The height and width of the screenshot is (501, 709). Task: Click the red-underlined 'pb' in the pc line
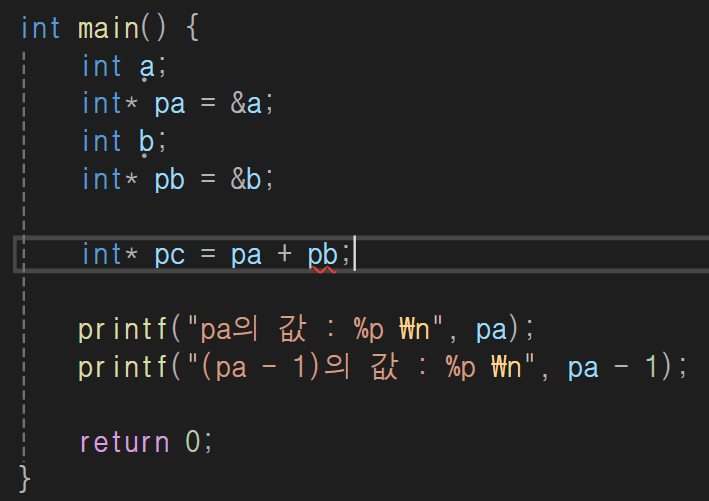pyautogui.click(x=322, y=256)
